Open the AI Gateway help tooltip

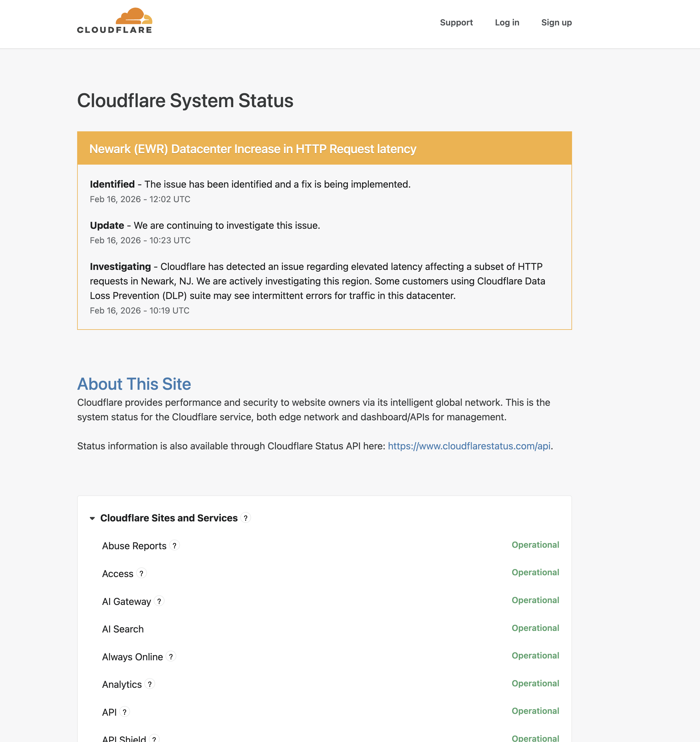point(159,601)
